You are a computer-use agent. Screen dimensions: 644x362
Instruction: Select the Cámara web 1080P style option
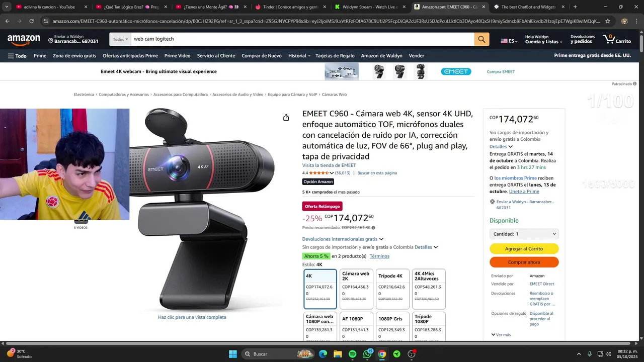pyautogui.click(x=320, y=326)
